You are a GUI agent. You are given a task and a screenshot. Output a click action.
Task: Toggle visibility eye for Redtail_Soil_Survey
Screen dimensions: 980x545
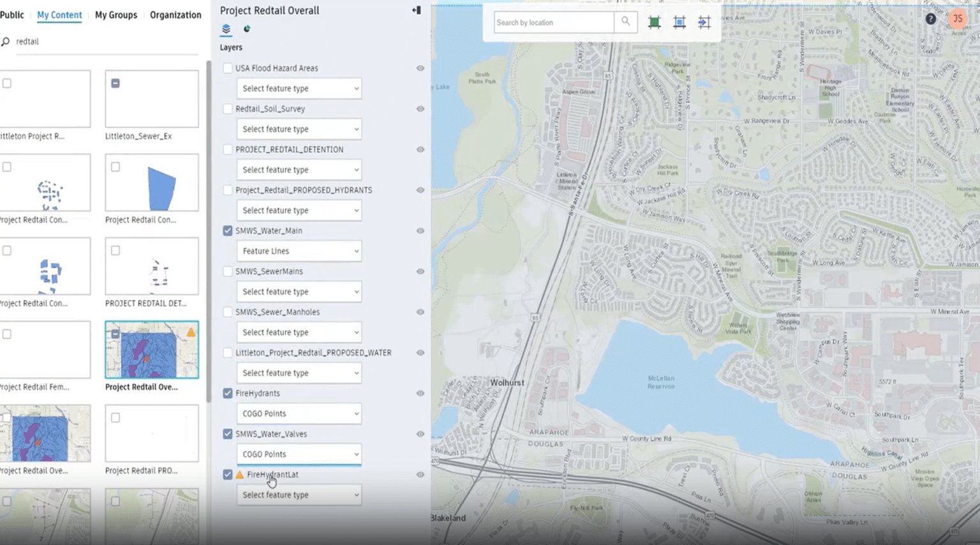pyautogui.click(x=420, y=109)
